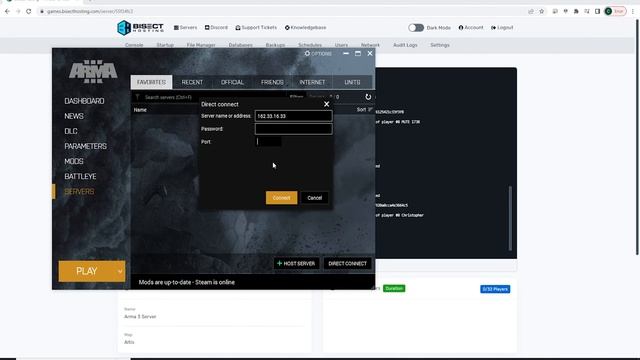The width and height of the screenshot is (640, 360).
Task: Go forward in browser
Action: (x=18, y=11)
